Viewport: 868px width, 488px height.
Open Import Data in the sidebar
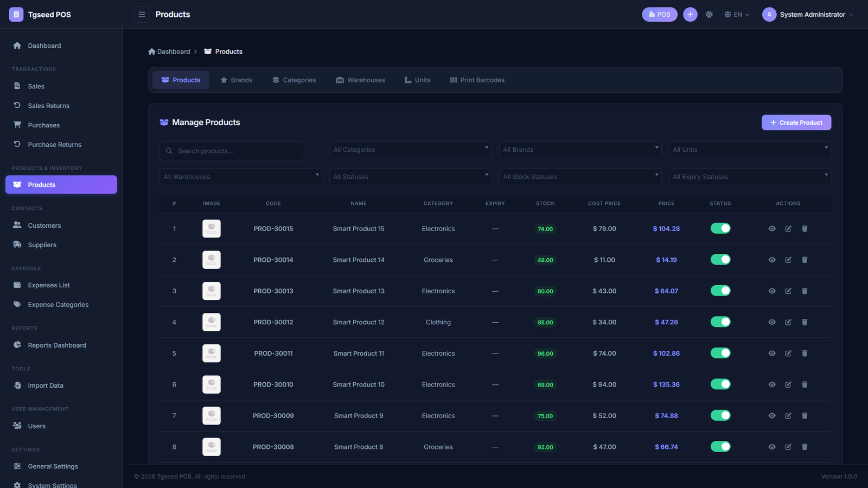[x=61, y=386]
